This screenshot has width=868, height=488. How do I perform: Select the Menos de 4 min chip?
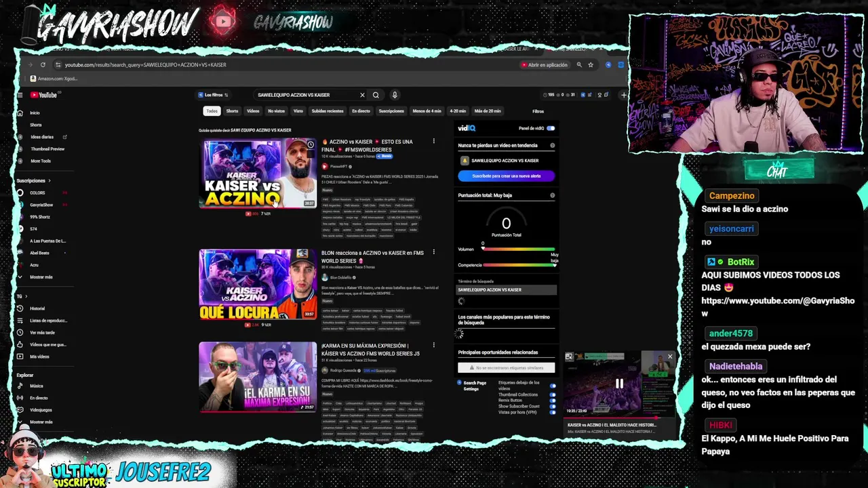(x=427, y=111)
